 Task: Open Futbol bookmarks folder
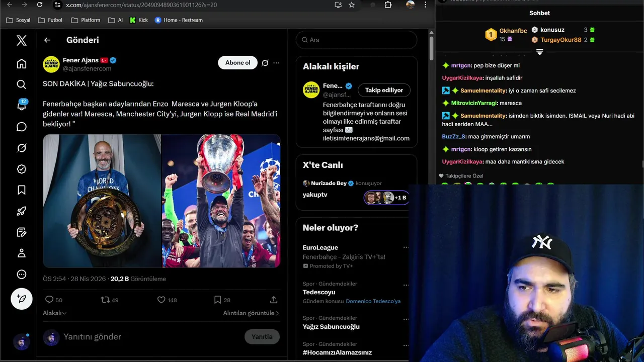coord(49,20)
